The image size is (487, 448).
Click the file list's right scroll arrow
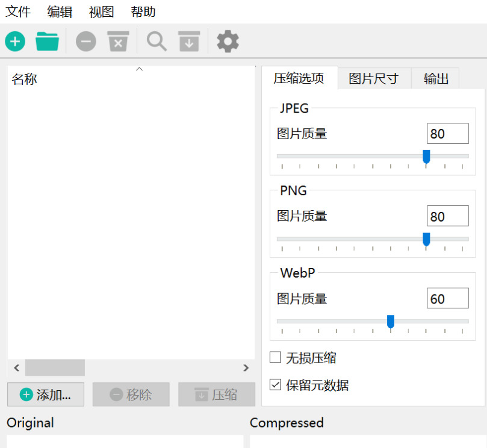click(246, 368)
